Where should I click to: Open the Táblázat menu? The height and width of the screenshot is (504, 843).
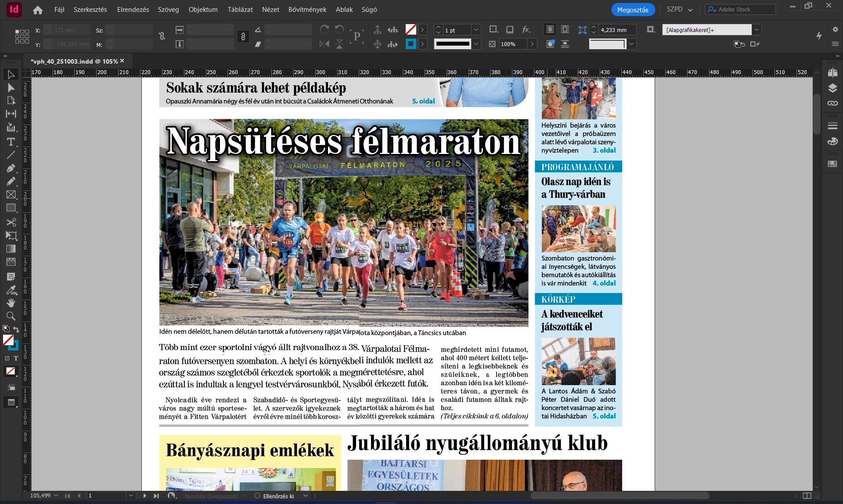(x=240, y=9)
